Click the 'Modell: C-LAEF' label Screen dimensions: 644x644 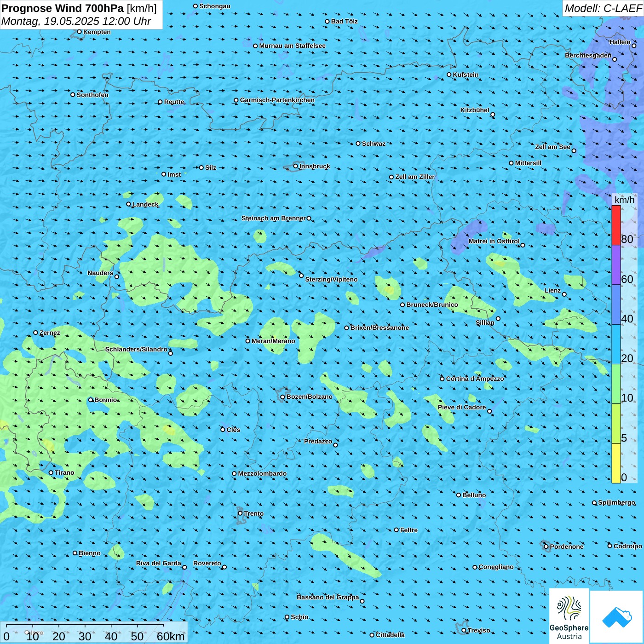pos(603,8)
